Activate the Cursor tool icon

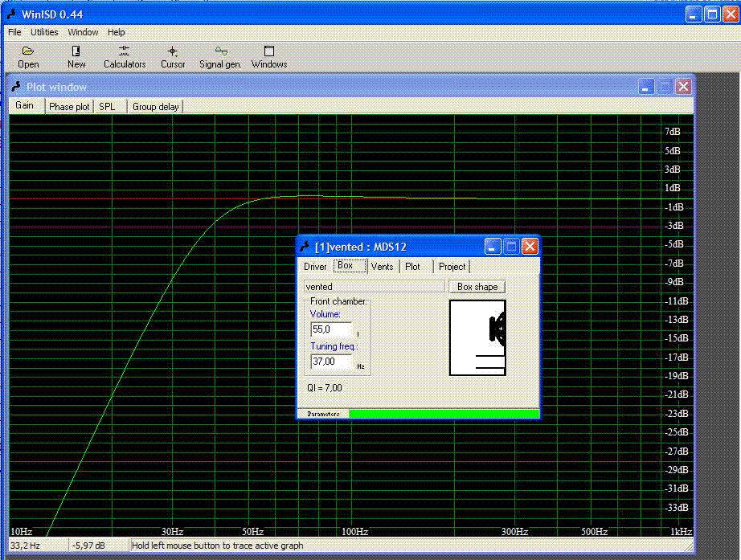172,51
